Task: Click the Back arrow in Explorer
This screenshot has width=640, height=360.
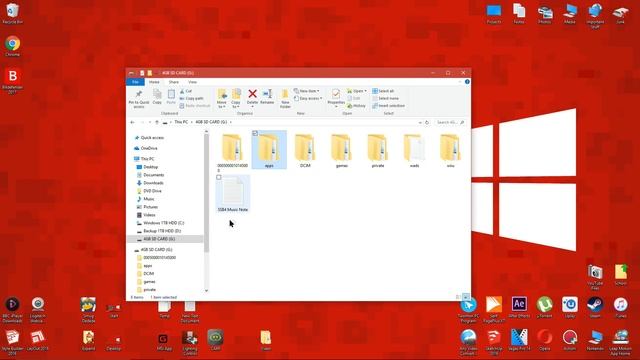Action: 132,122
